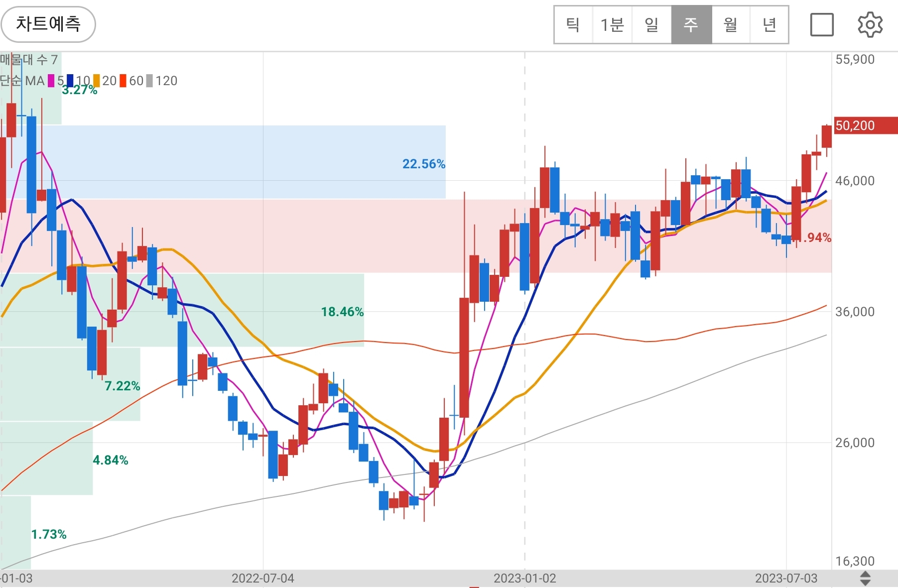898x588 pixels.
Task: Open the 차트예측 chart prediction button
Action: coord(48,24)
